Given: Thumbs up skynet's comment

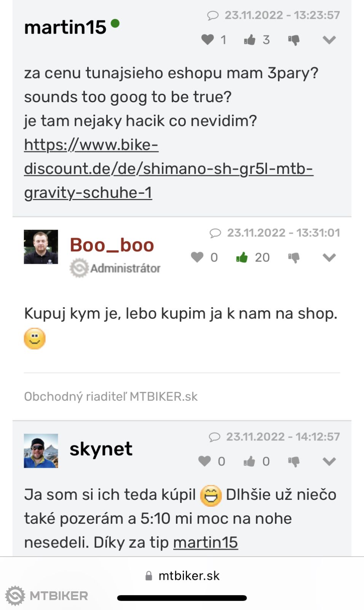Looking at the screenshot, I should point(249,461).
